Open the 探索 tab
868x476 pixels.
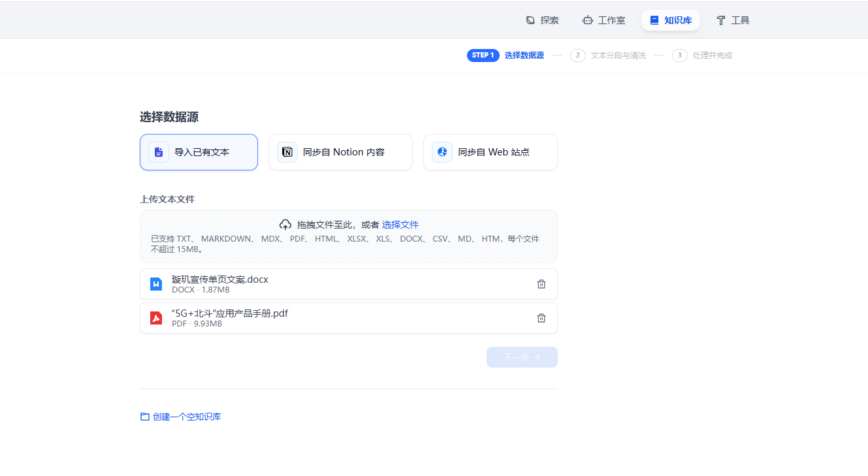(x=543, y=20)
